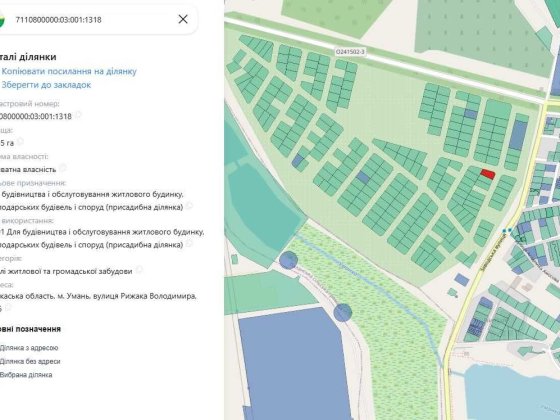Click road label О241502-3 on the map
Screen dimensions: 560x420
(x=350, y=52)
